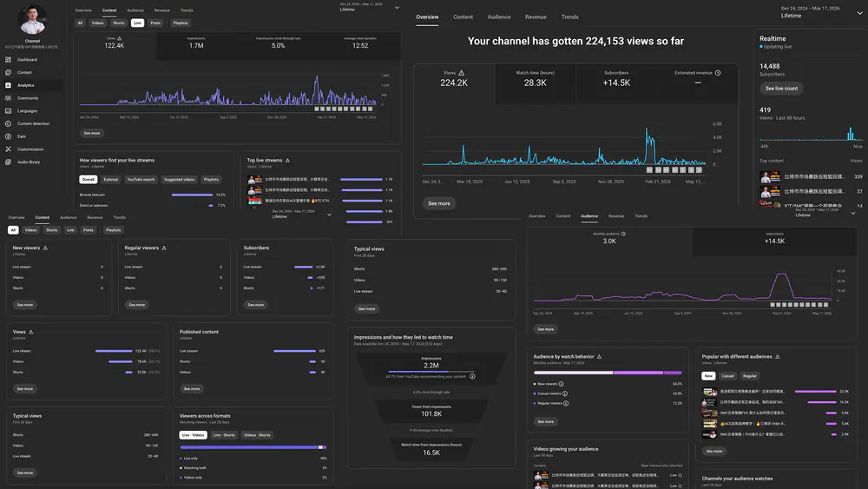Click thumbnail of popular video with 2.9K views
868x489 pixels.
(709, 434)
